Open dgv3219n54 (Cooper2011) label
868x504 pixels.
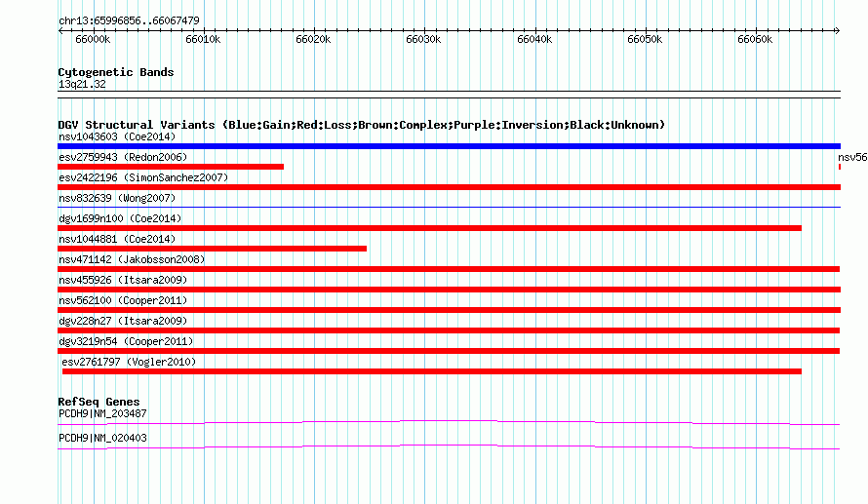pyautogui.click(x=126, y=341)
